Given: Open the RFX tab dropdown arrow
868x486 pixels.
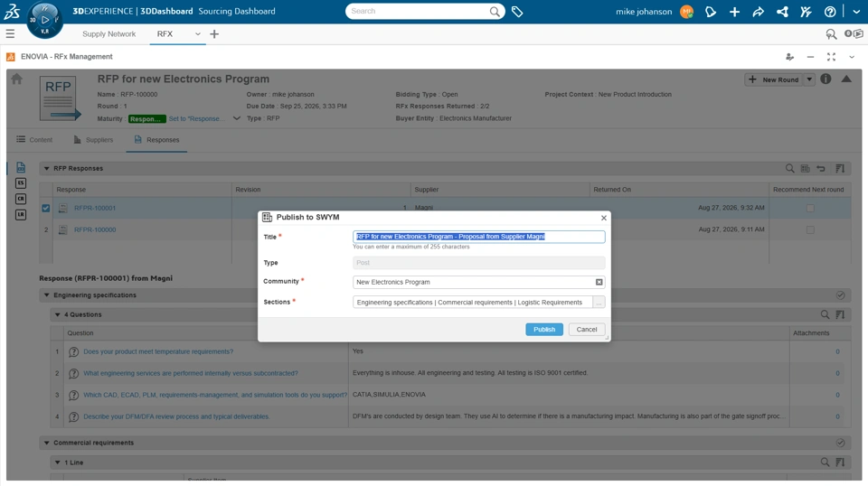Looking at the screenshot, I should [198, 34].
